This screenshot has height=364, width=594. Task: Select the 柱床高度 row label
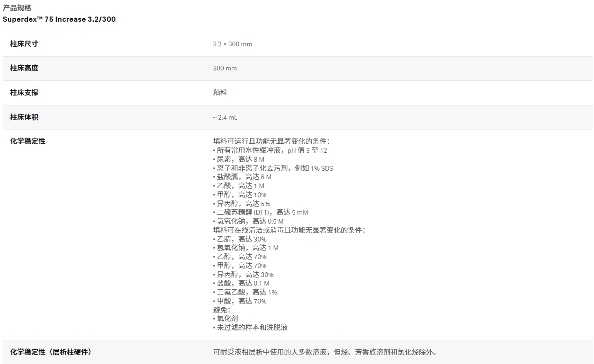click(24, 68)
